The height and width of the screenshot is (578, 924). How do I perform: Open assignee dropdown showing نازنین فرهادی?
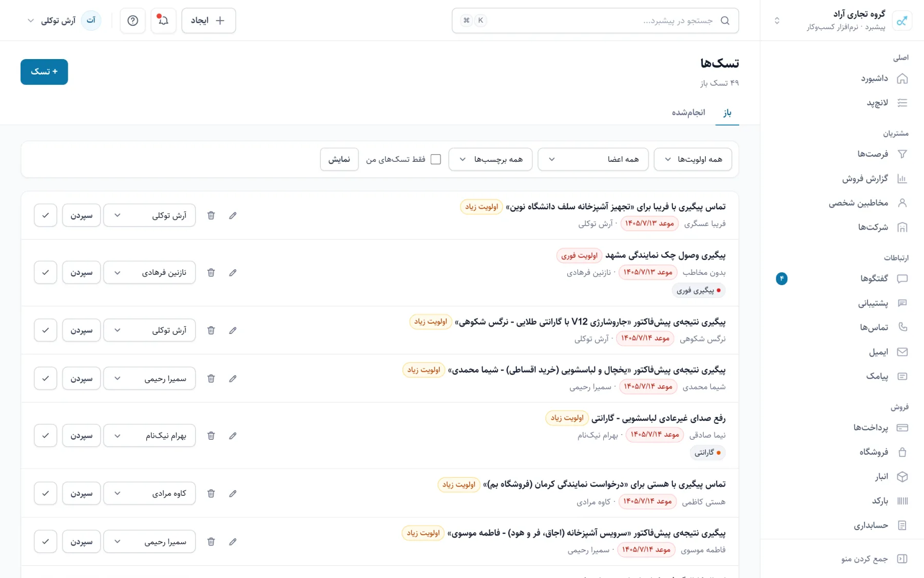[149, 273]
